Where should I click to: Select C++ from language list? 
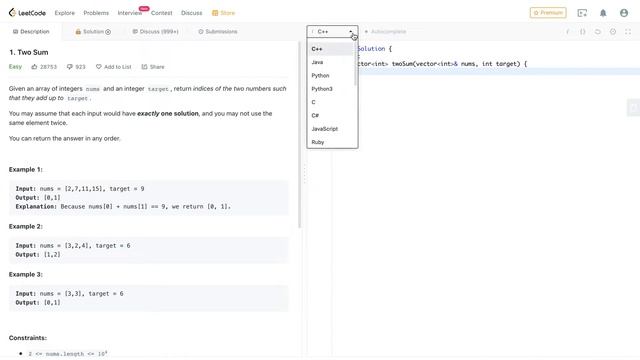[330, 49]
